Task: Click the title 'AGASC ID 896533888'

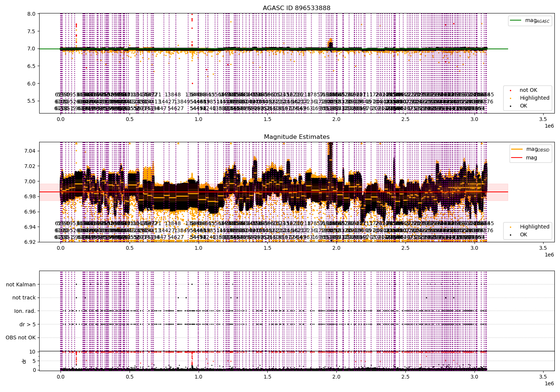Action: (296, 8)
